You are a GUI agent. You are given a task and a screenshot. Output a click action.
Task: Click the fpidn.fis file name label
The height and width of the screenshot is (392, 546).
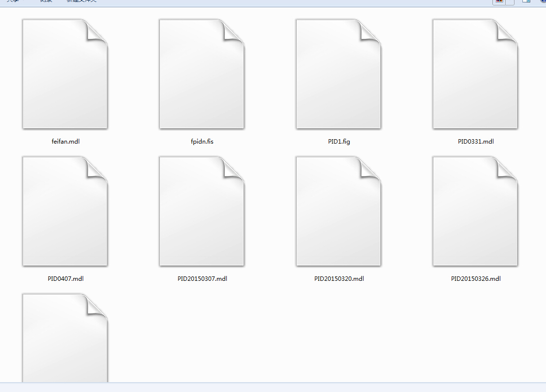(x=202, y=141)
